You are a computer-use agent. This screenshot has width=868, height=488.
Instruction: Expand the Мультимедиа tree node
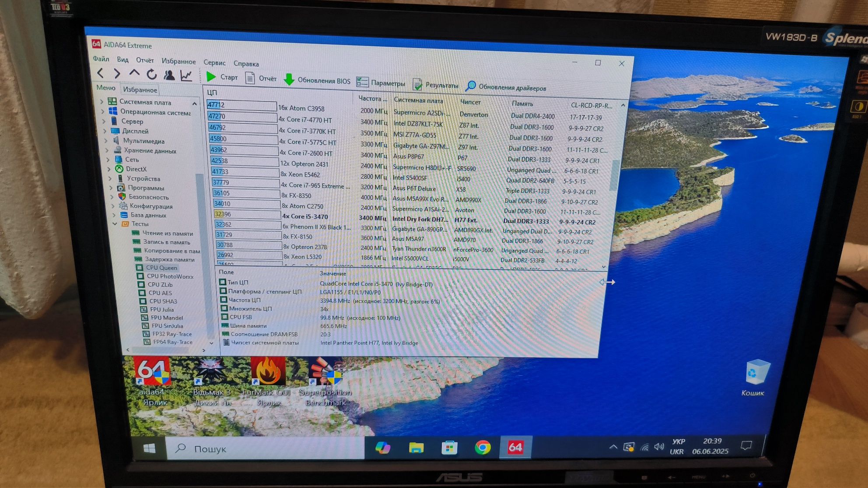point(106,141)
